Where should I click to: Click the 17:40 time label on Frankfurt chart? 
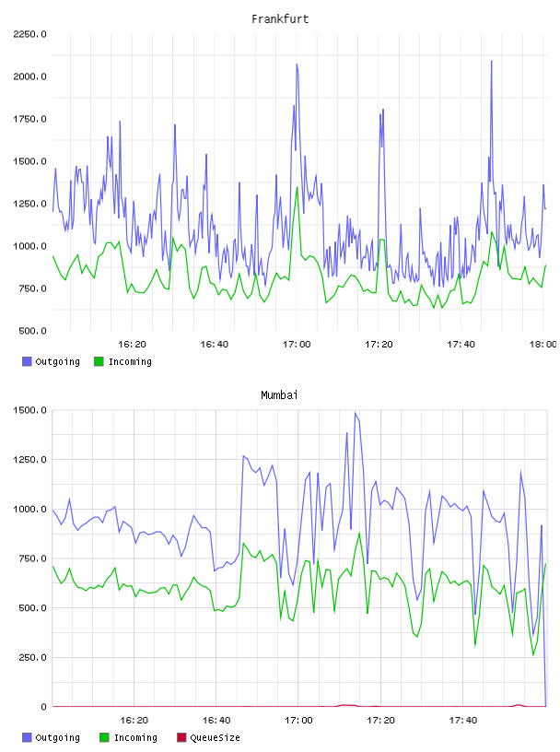tap(461, 345)
